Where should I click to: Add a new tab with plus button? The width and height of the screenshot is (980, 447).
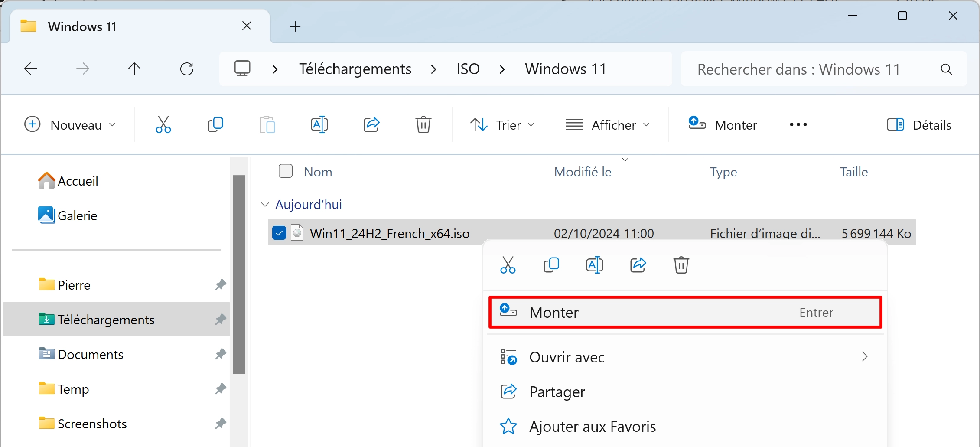tap(295, 26)
